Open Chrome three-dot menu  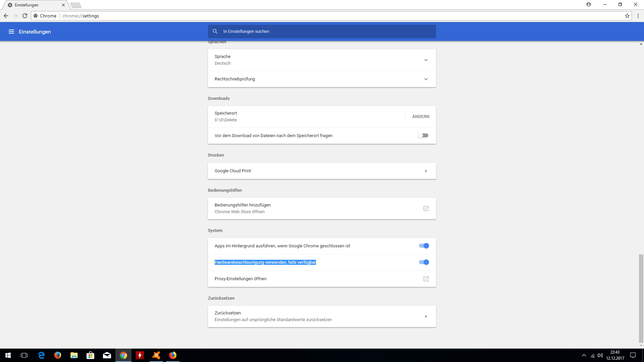point(638,16)
